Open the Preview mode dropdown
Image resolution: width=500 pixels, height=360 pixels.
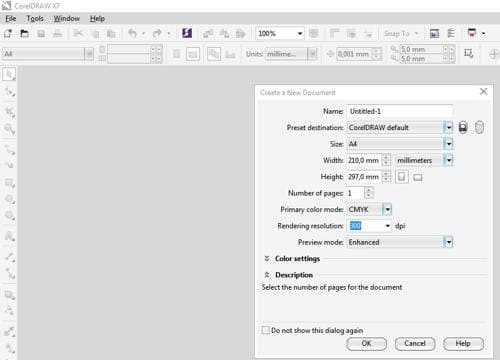[449, 242]
